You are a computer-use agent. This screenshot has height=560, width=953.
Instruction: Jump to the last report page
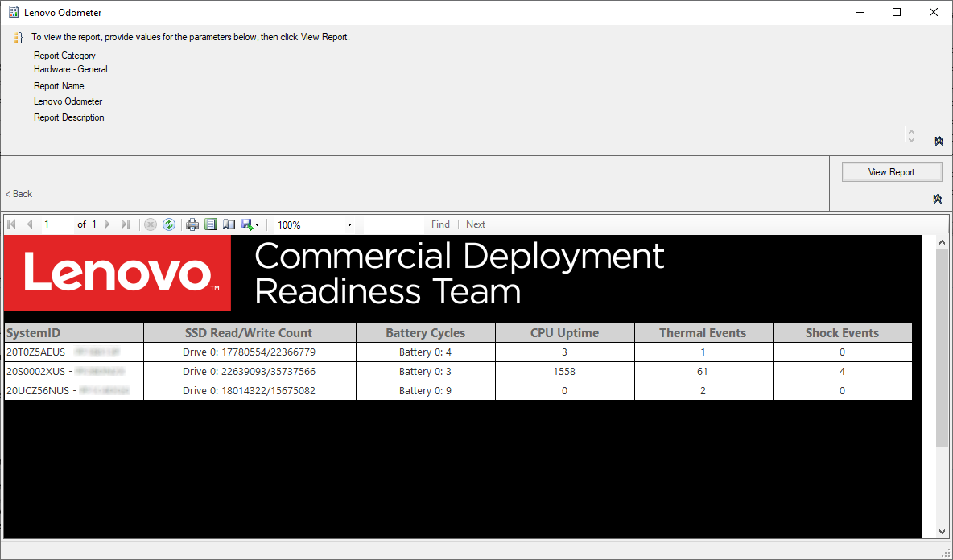[x=126, y=224]
